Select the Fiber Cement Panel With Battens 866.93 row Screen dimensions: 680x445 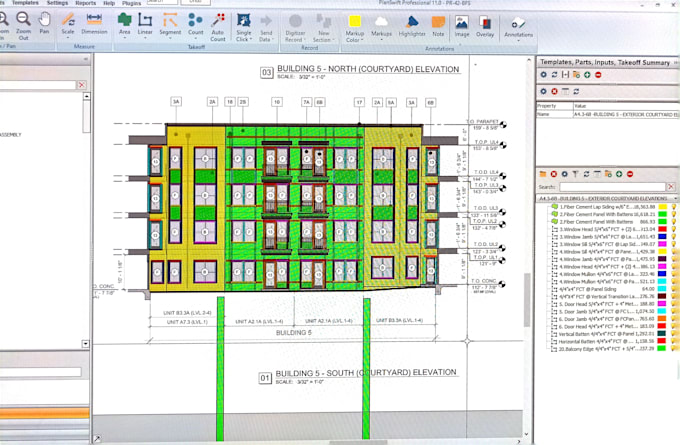607,222
